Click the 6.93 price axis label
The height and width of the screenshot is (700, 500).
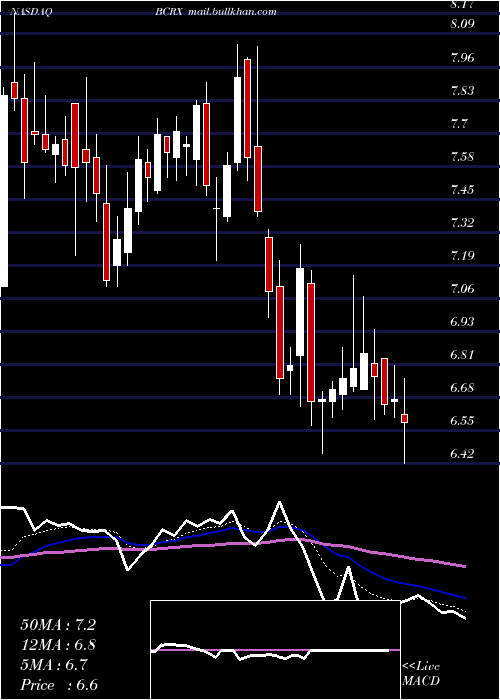[x=464, y=322]
